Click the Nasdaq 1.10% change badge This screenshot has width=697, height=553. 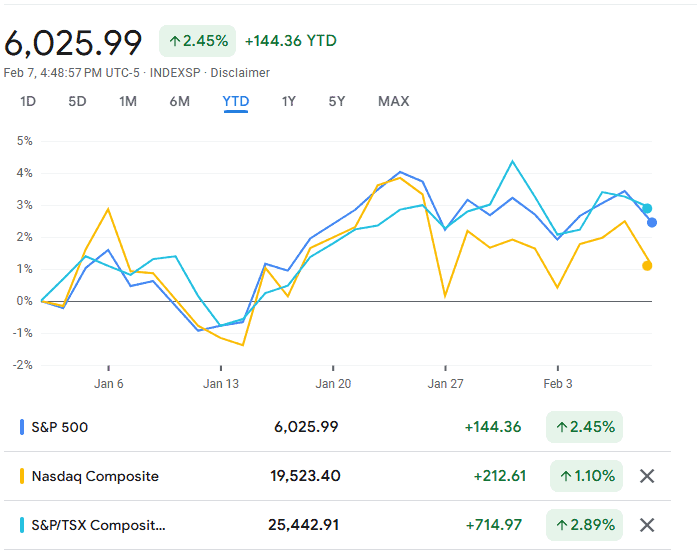pos(586,476)
